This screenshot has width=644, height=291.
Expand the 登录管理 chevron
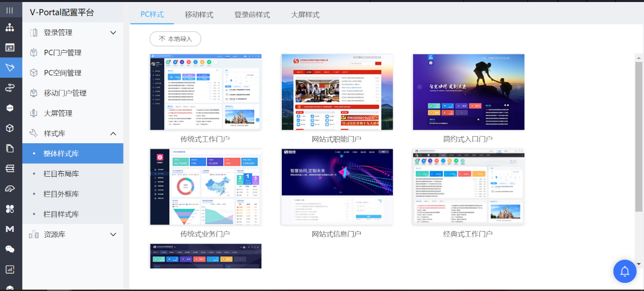[x=113, y=33]
